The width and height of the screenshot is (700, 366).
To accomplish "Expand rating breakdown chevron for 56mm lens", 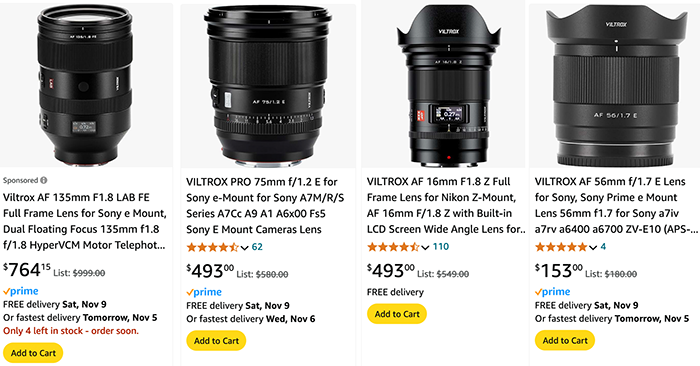I will coord(593,247).
